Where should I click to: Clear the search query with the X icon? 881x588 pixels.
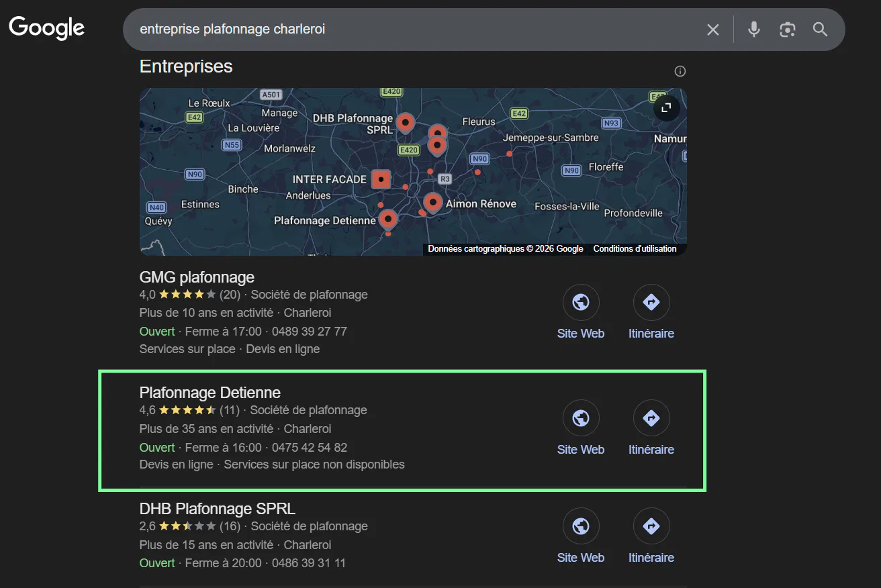point(713,30)
